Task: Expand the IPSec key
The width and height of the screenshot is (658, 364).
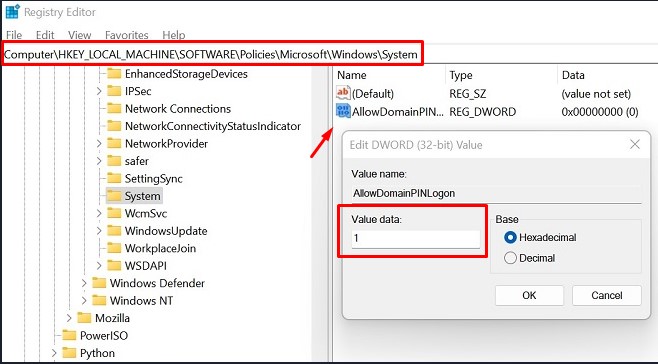Action: coord(99,91)
